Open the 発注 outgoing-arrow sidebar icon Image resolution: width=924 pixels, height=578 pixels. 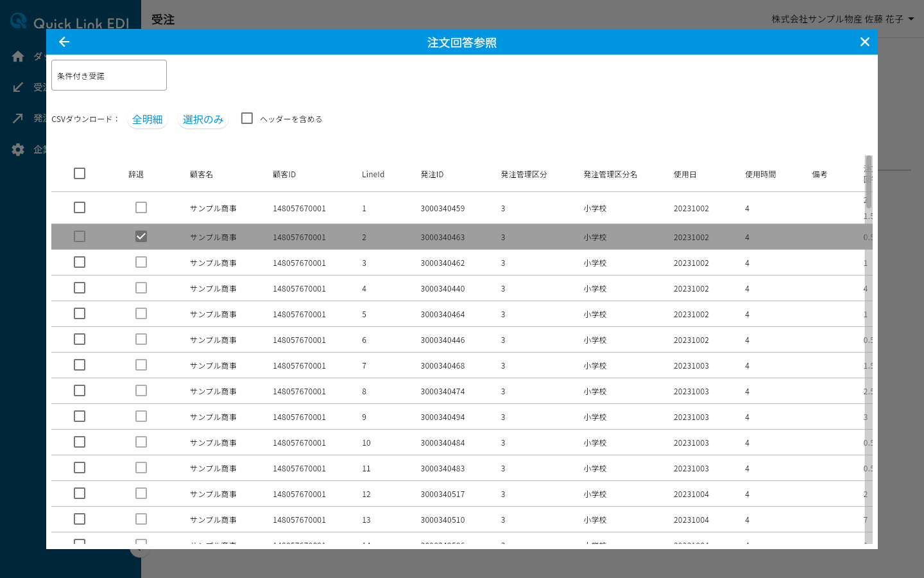click(18, 118)
